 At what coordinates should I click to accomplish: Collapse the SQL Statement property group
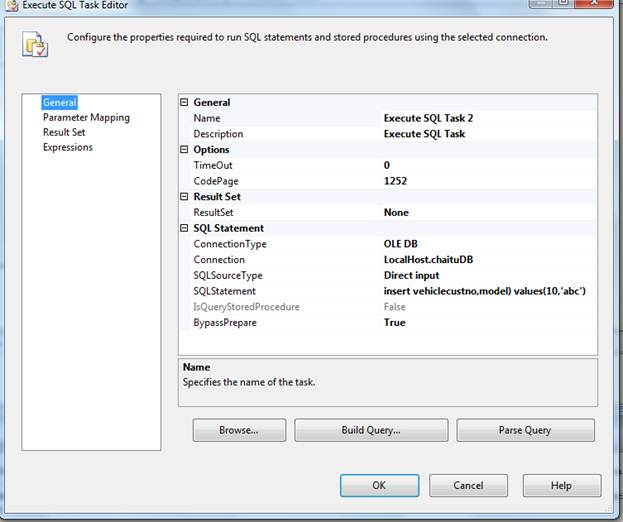184,228
